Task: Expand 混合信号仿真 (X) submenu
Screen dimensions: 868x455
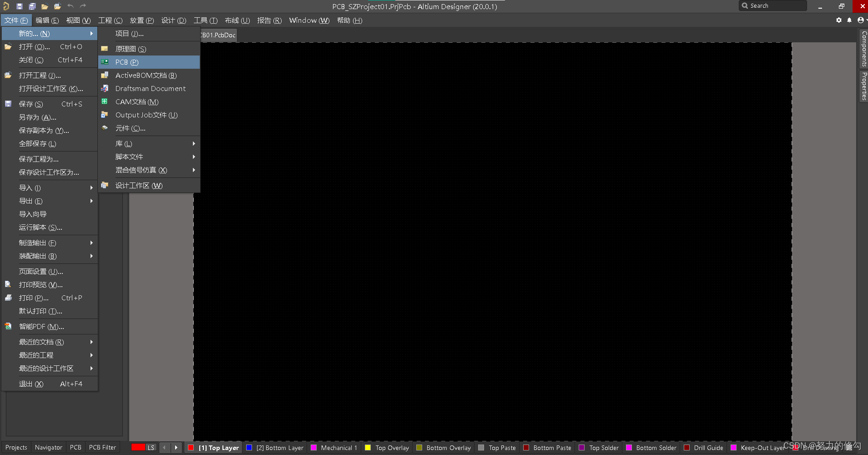Action: click(149, 170)
